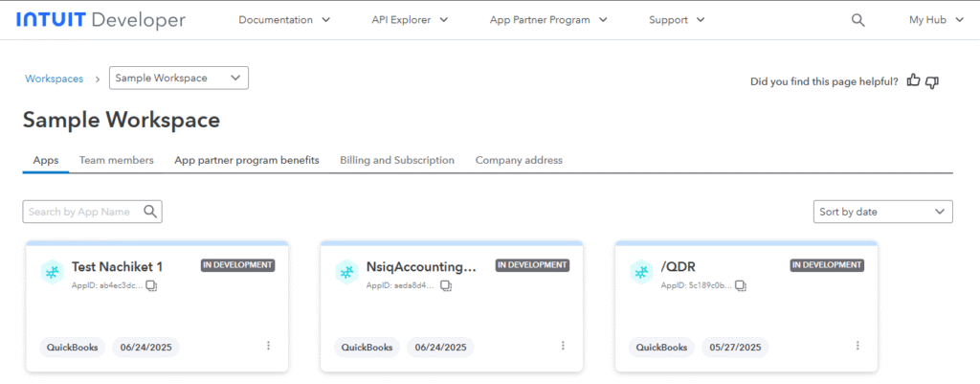980x384 pixels.
Task: Click QuickBooks tag on NsiqAccounting card
Action: pyautogui.click(x=367, y=347)
